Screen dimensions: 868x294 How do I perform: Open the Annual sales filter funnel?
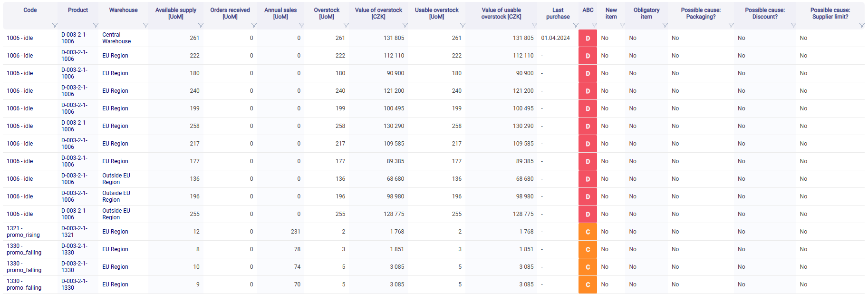coord(301,25)
